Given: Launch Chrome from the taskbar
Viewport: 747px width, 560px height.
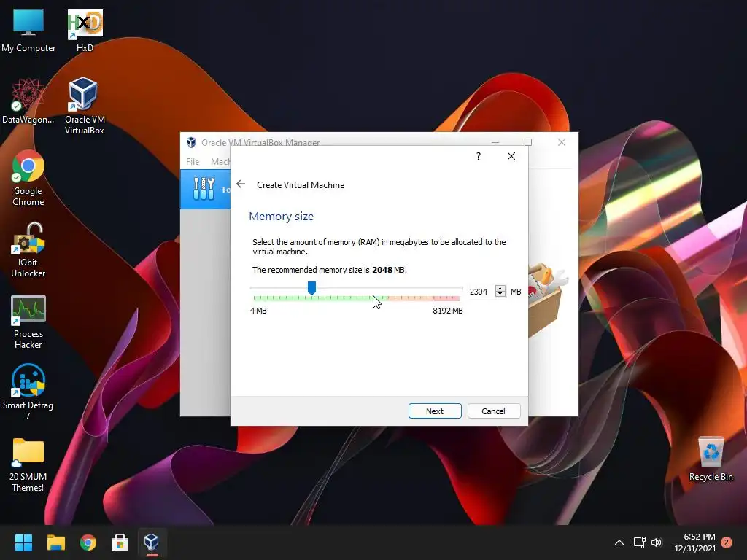Looking at the screenshot, I should click(x=88, y=542).
